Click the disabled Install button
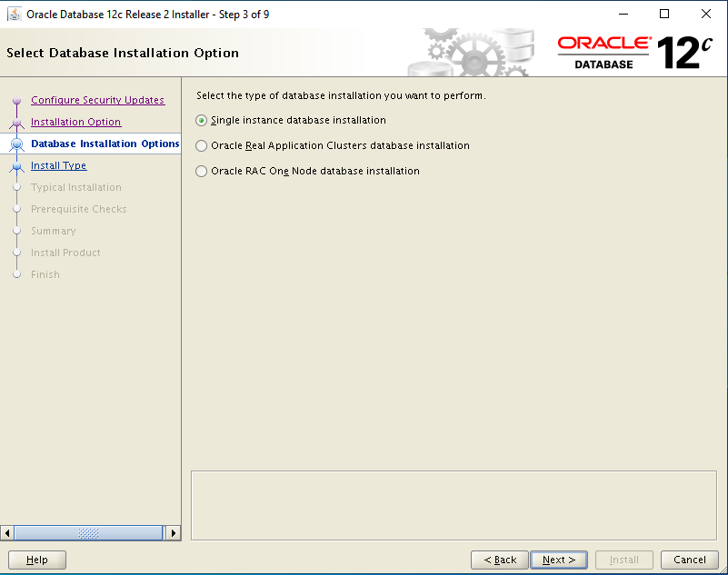 point(624,560)
